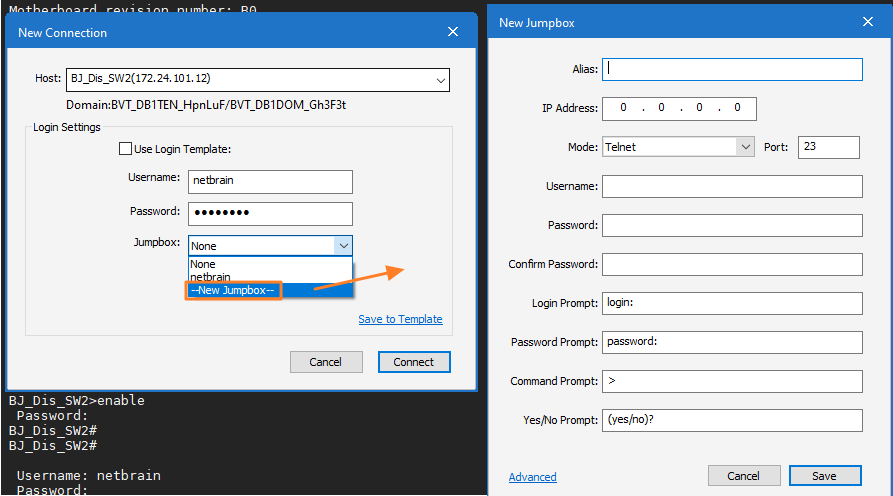Focus the Confirm Password field
The image size is (893, 496).
tap(732, 264)
